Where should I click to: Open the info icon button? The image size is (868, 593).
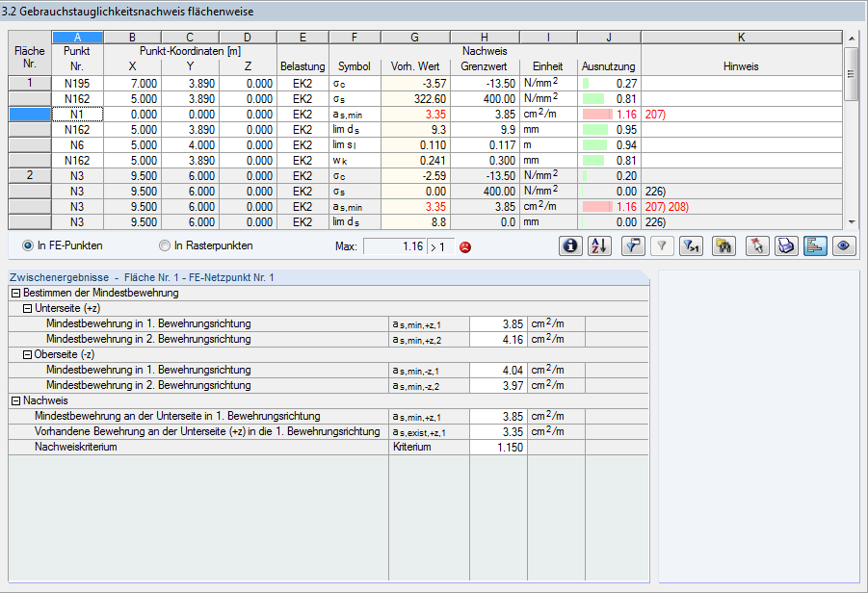(x=570, y=245)
